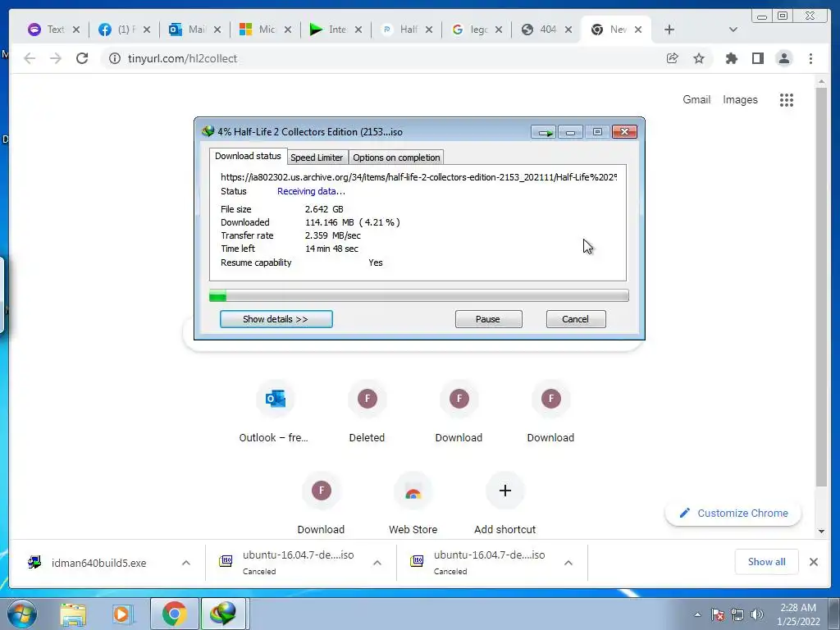
Task: Expand first ubuntu iso download options
Action: (377, 563)
